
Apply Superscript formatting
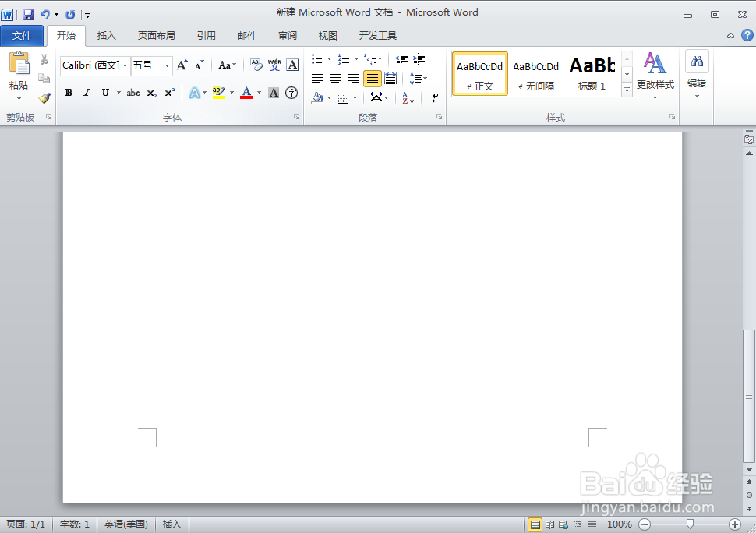(170, 93)
